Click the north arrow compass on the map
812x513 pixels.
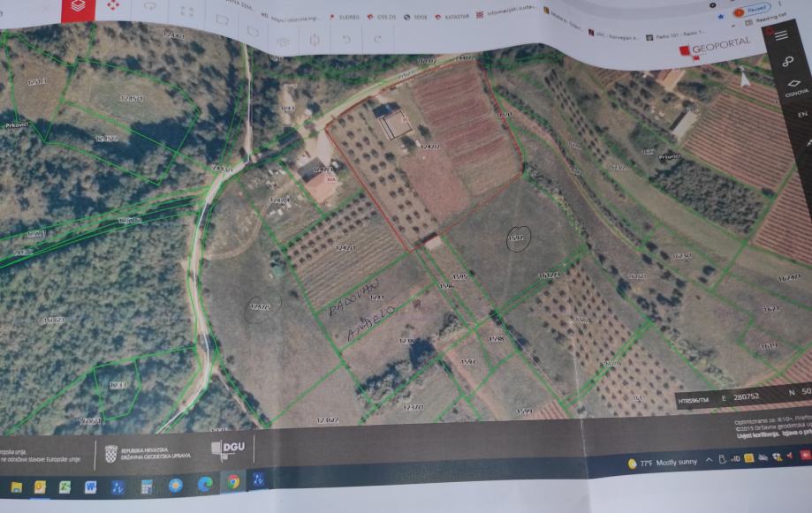click(744, 77)
